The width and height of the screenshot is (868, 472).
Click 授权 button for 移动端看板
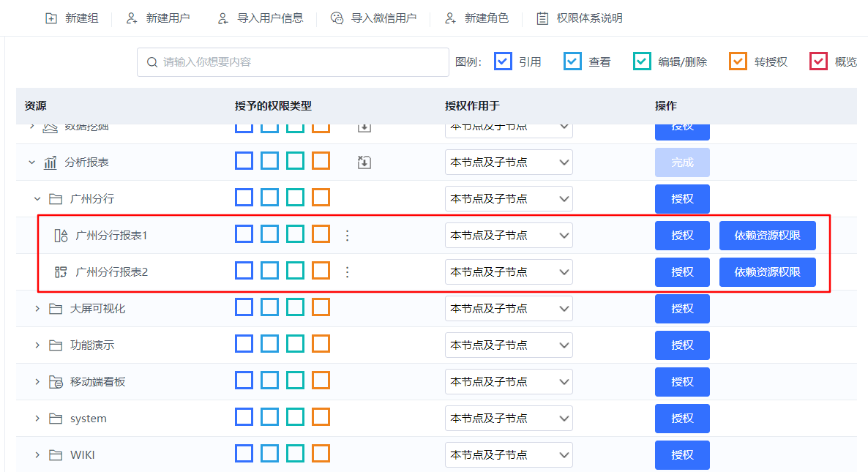682,382
